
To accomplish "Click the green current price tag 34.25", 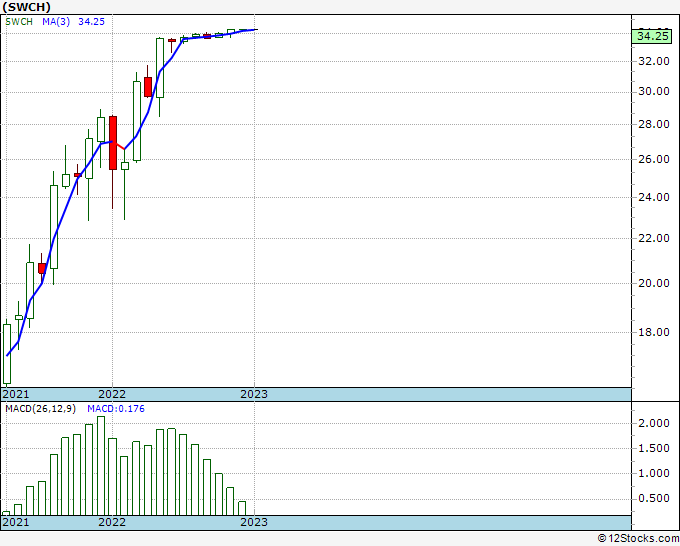I will tap(654, 36).
